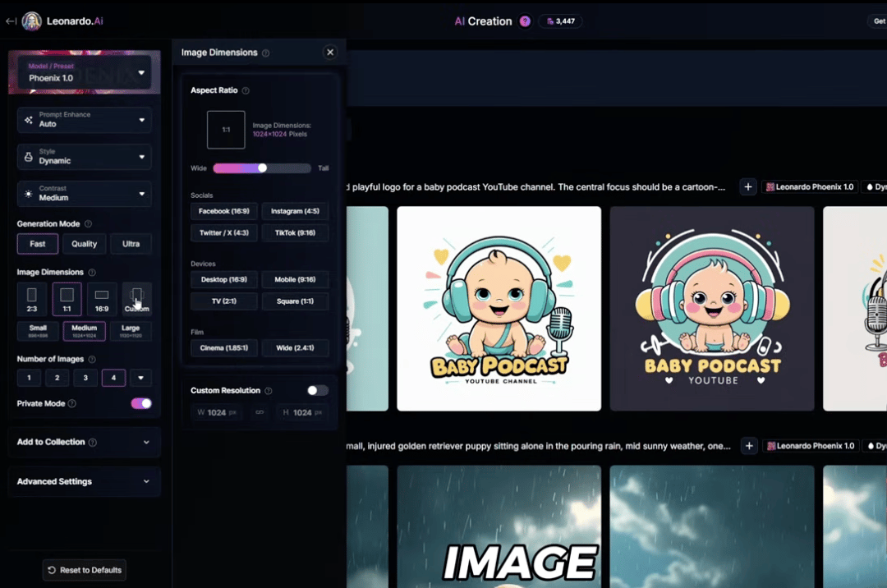Open the Contrast Medium dropdown
Viewport: 887px width, 588px height.
(85, 193)
